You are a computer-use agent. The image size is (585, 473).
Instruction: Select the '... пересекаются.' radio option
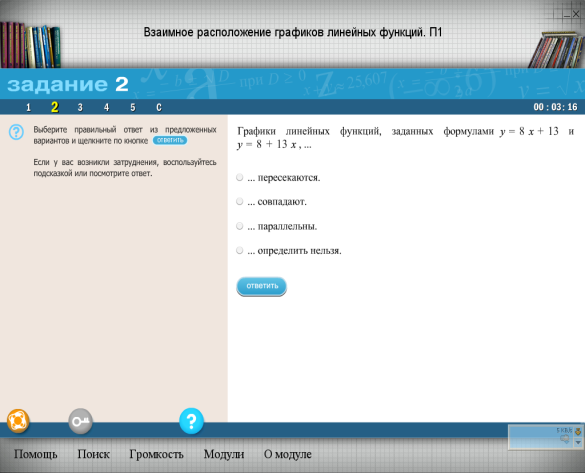point(240,177)
